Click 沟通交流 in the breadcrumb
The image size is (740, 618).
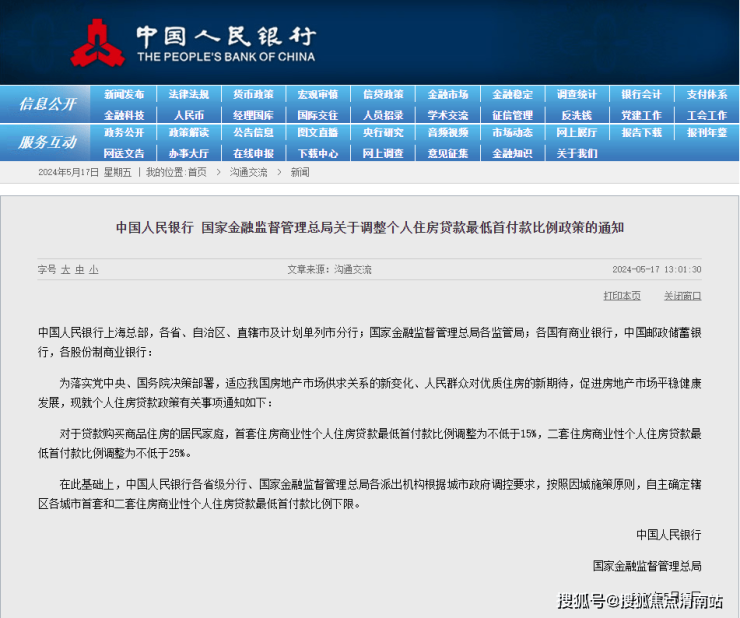pyautogui.click(x=249, y=172)
